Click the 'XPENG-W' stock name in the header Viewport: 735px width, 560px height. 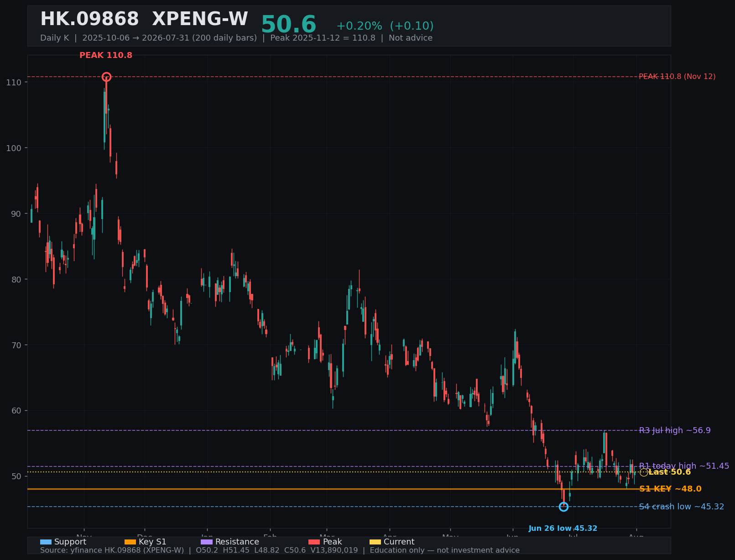coord(200,19)
